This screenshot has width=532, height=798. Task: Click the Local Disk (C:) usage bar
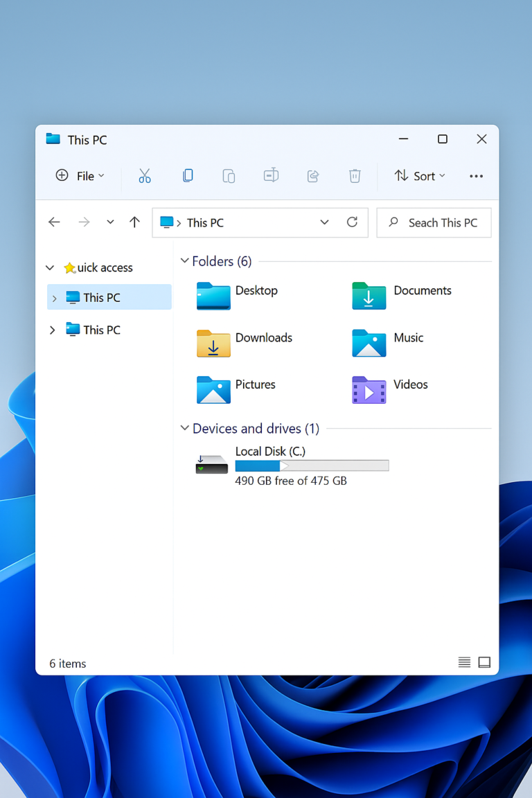click(312, 466)
